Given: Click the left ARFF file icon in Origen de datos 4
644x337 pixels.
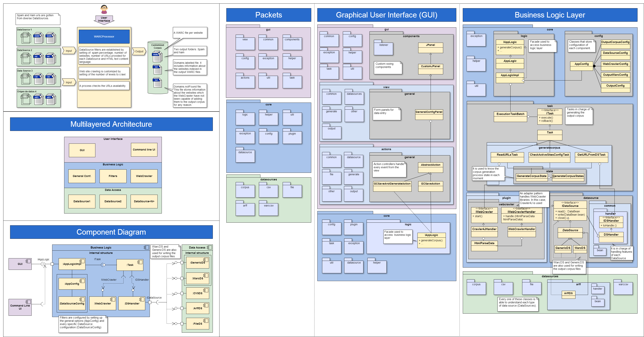Looking at the screenshot, I should pyautogui.click(x=38, y=100).
